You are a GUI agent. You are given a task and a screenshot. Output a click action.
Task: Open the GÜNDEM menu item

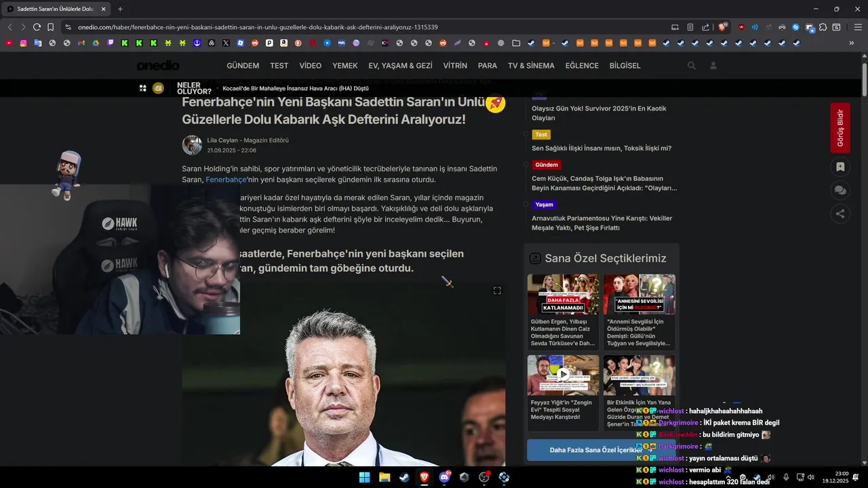pyautogui.click(x=243, y=66)
